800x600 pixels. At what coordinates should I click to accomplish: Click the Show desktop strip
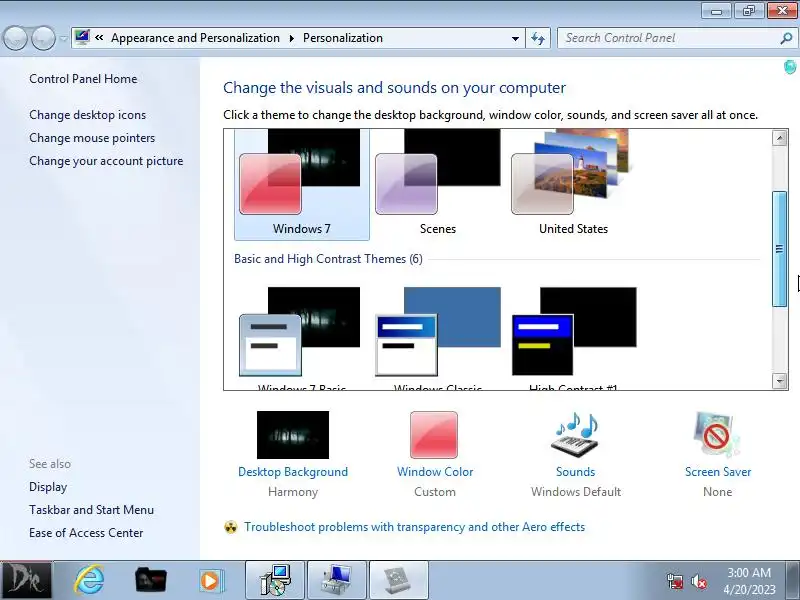pos(795,580)
